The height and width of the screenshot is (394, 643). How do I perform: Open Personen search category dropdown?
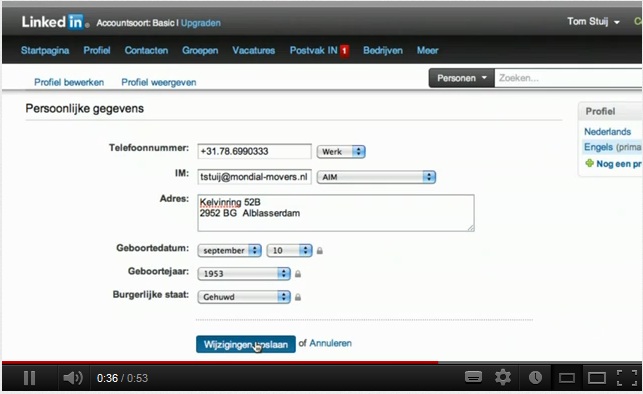pyautogui.click(x=461, y=78)
